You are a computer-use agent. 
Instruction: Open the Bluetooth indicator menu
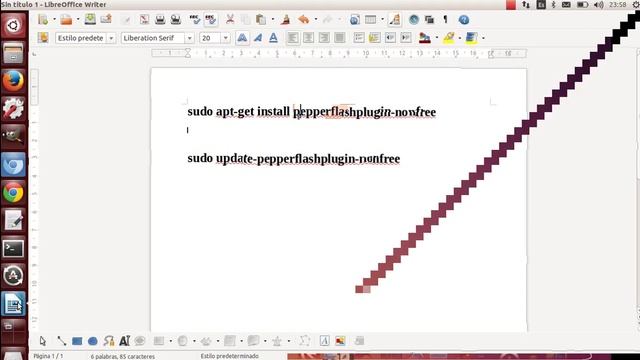pyautogui.click(x=553, y=5)
